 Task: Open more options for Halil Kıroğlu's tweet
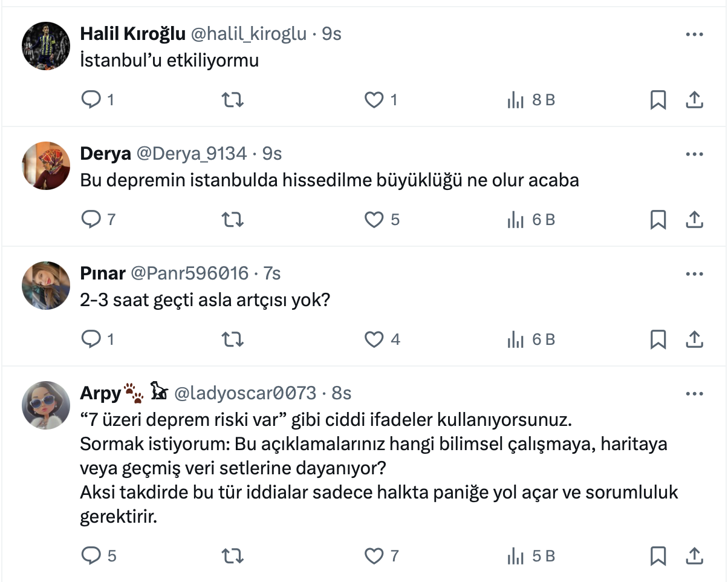click(x=694, y=34)
